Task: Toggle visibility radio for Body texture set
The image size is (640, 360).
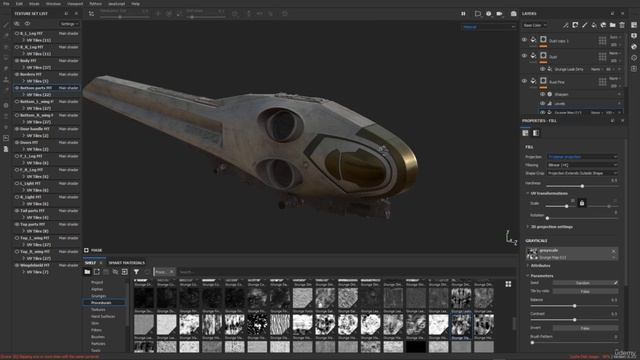Action: pyautogui.click(x=17, y=61)
